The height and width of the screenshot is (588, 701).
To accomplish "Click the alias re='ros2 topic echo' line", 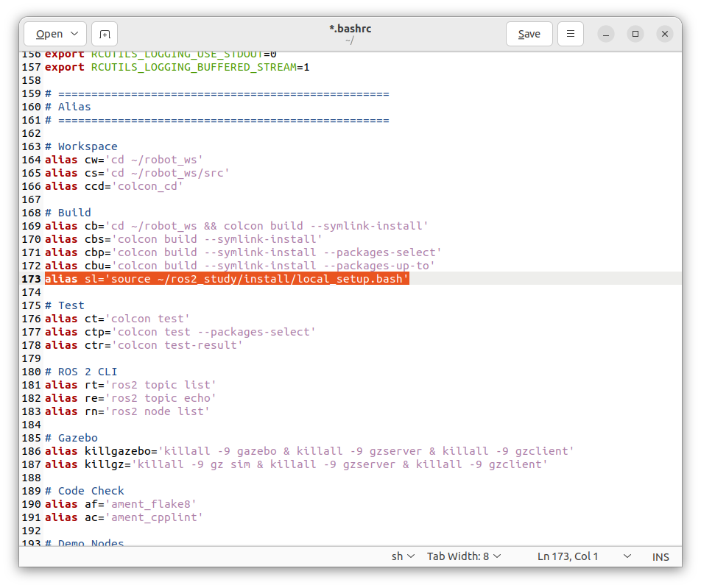I will pos(130,398).
